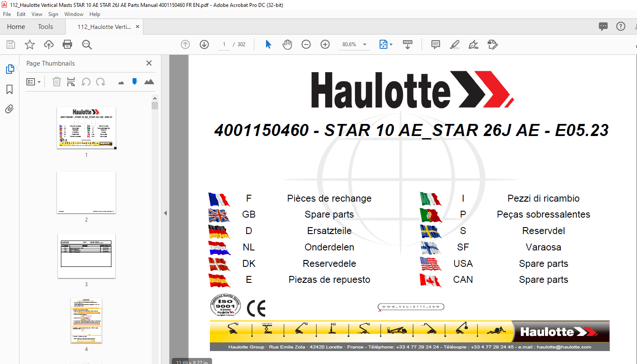Expand the fit page options arrow

point(391,44)
